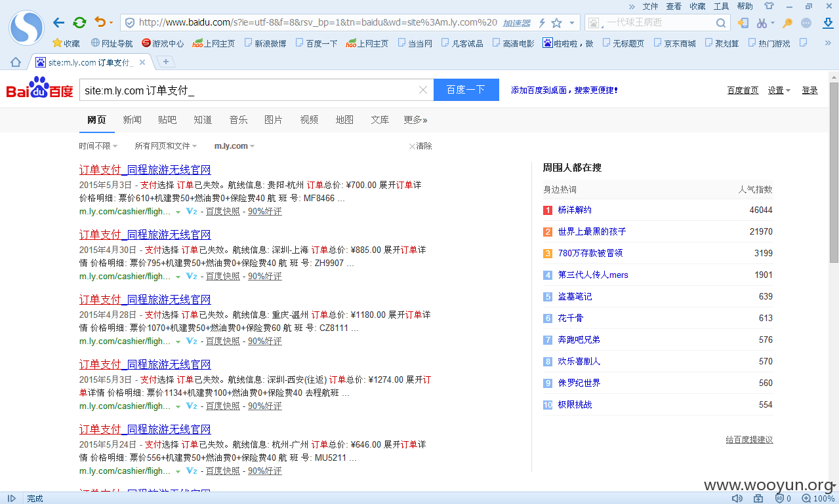The width and height of the screenshot is (839, 504).
Task: Open the 文件 menu
Action: [x=650, y=6]
